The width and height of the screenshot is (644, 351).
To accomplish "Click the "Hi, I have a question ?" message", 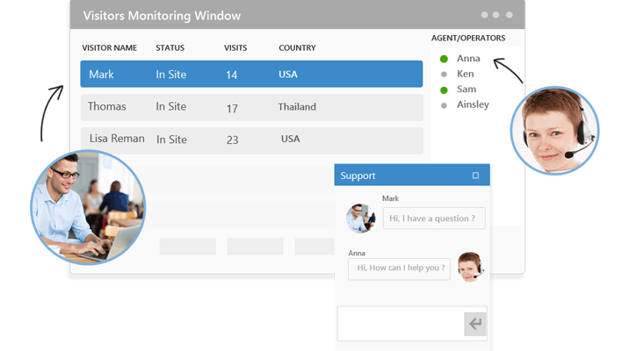I will coord(433,218).
